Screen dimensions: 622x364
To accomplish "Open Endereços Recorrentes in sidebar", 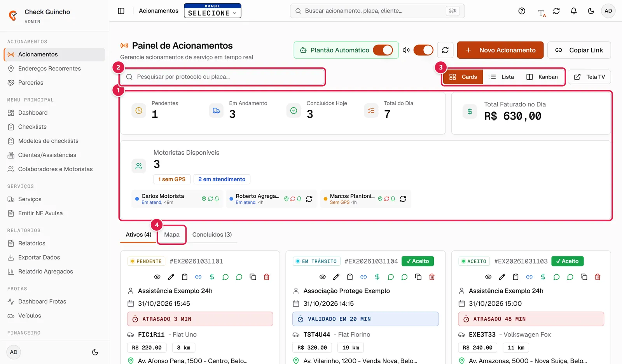I will tap(54, 68).
